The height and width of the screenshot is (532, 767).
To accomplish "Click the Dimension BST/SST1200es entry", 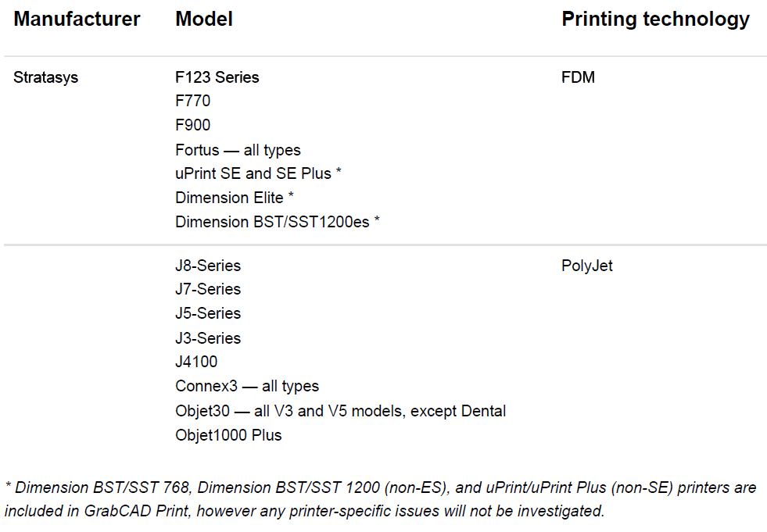I will (277, 222).
